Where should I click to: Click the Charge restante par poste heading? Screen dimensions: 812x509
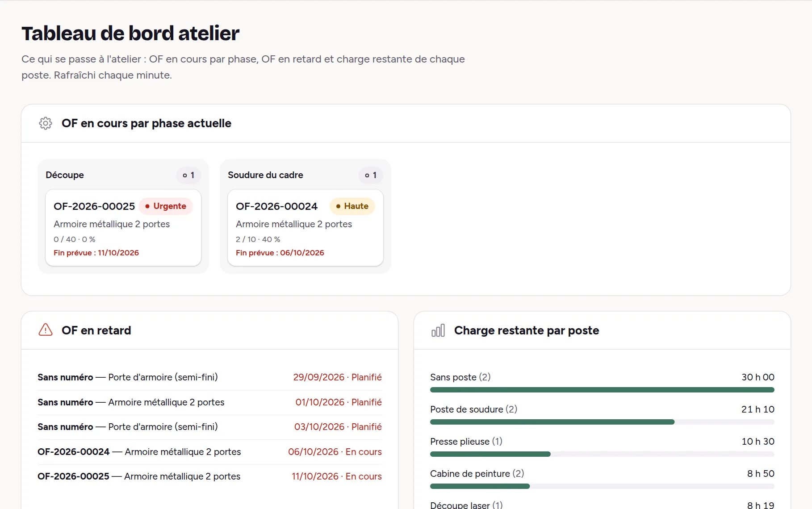pos(527,330)
